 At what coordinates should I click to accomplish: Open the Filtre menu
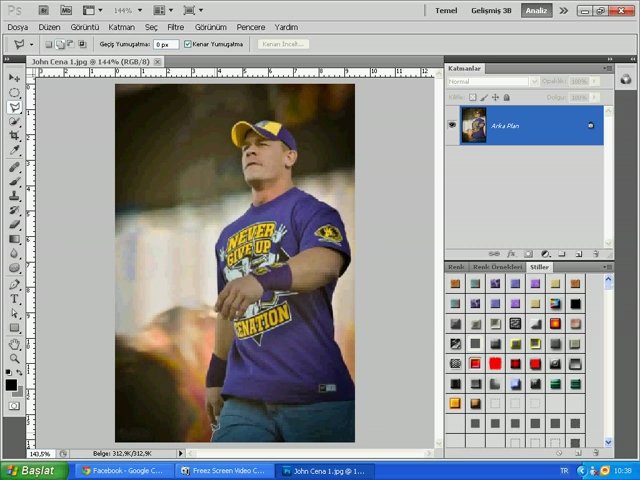coord(176,27)
